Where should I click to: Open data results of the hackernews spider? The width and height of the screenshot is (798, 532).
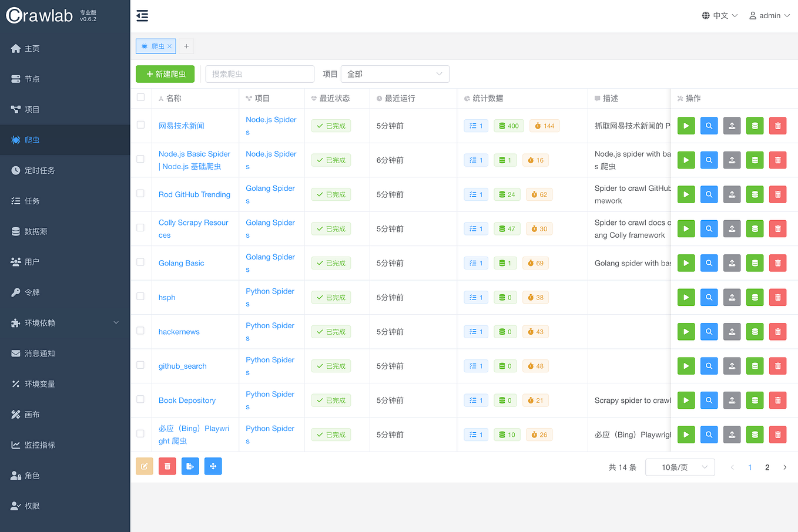click(755, 331)
